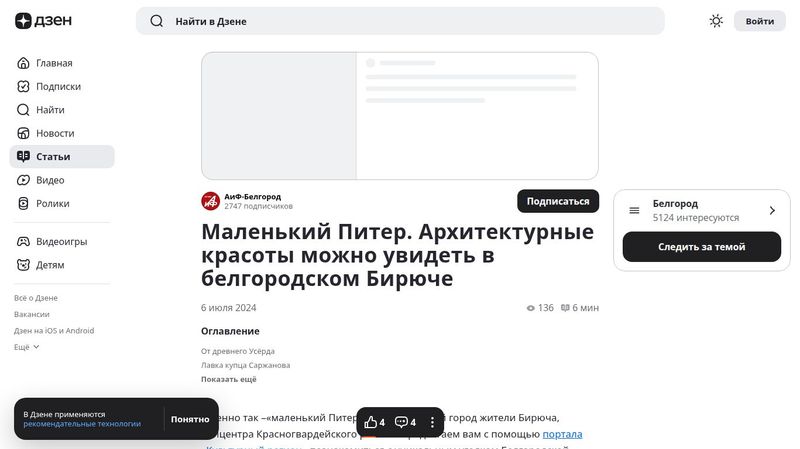Click the AiF-Belgorod channel avatar
Viewport: 800px width, 449px height.
210,201
